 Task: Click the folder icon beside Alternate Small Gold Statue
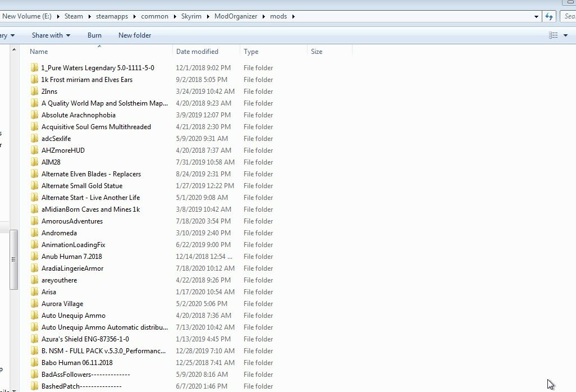click(x=34, y=185)
